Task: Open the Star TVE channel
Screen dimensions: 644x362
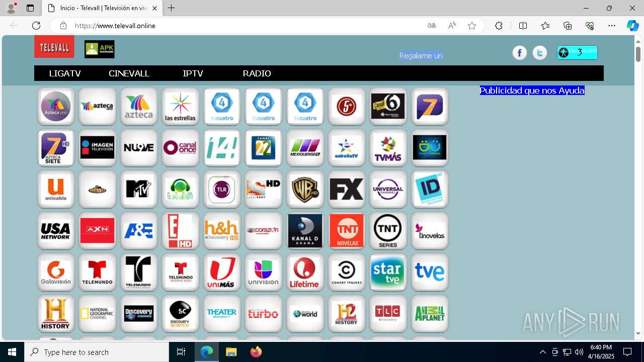Action: click(388, 272)
